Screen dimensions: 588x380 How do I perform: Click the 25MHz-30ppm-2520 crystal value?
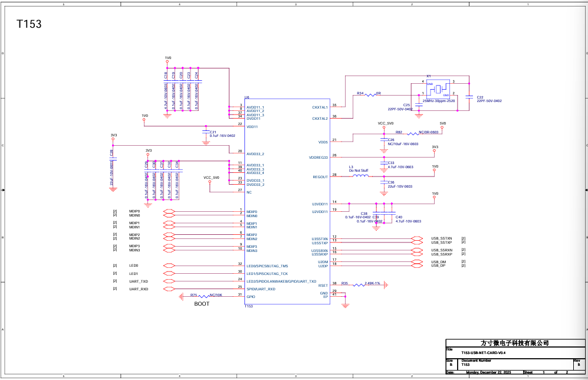tap(439, 101)
